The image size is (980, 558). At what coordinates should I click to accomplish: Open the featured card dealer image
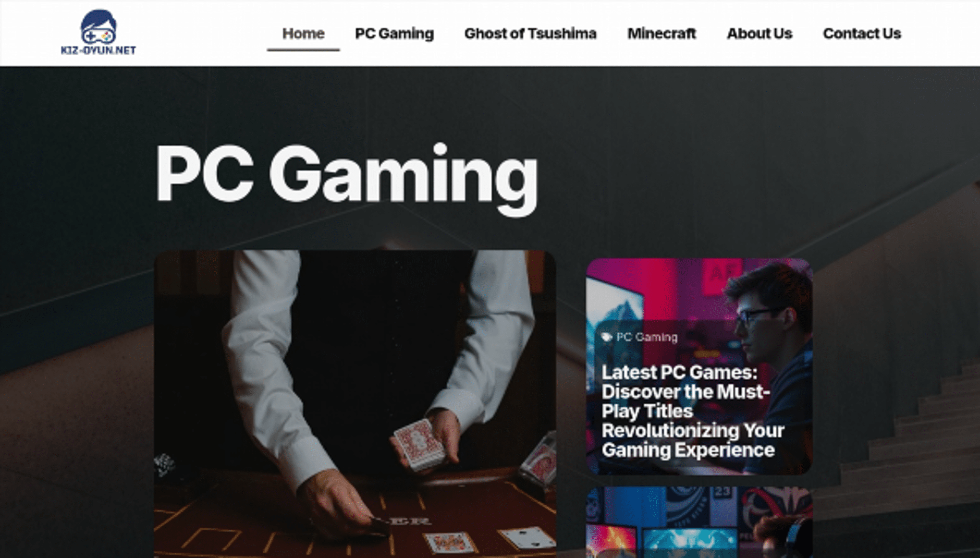(355, 404)
